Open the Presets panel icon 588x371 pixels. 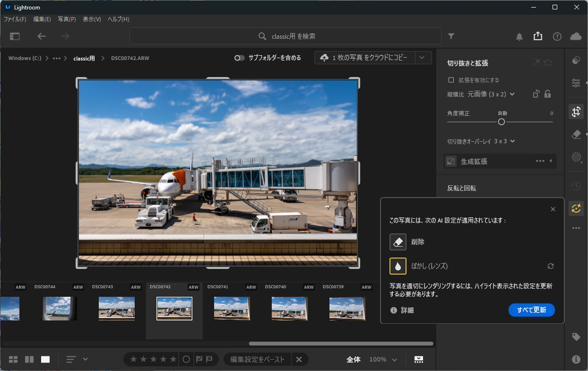click(x=576, y=60)
